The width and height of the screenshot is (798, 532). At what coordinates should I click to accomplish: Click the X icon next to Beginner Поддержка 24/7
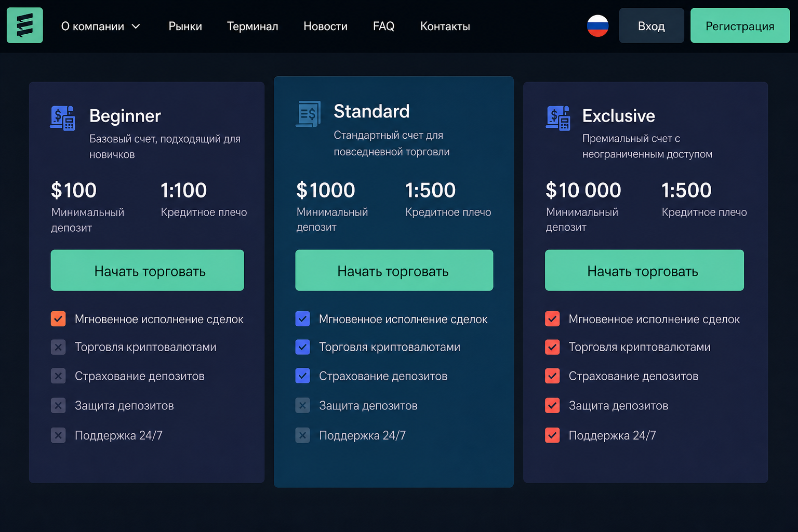58,435
